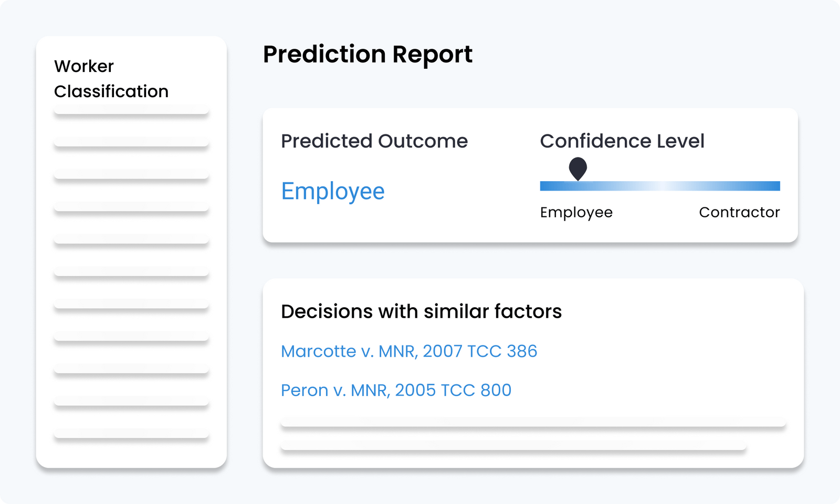Click the Employee label below the confidence bar

pyautogui.click(x=576, y=212)
